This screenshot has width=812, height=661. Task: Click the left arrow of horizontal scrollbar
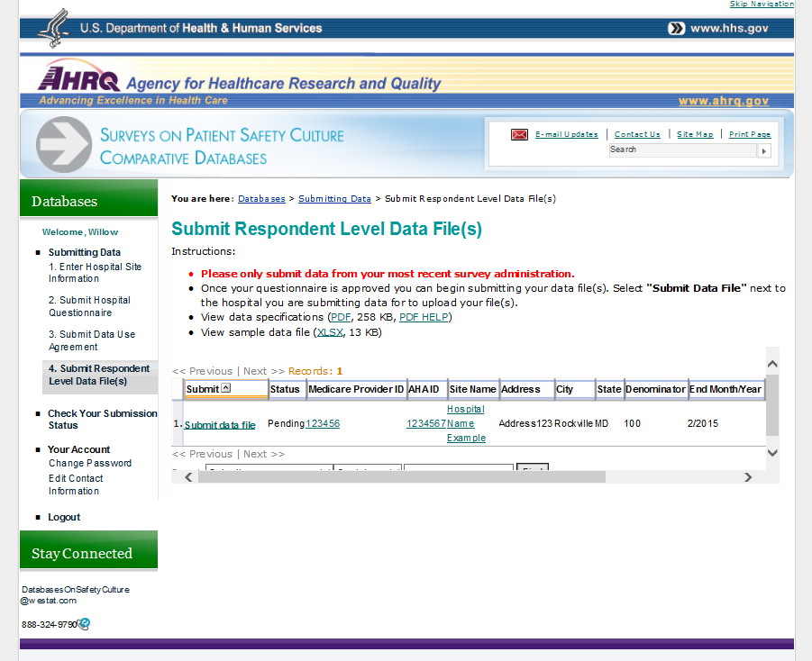188,477
